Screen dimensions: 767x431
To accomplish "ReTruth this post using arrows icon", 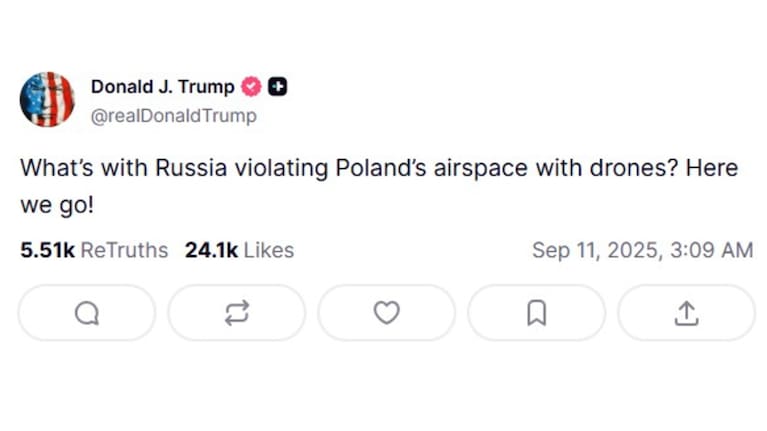I will coord(236,313).
